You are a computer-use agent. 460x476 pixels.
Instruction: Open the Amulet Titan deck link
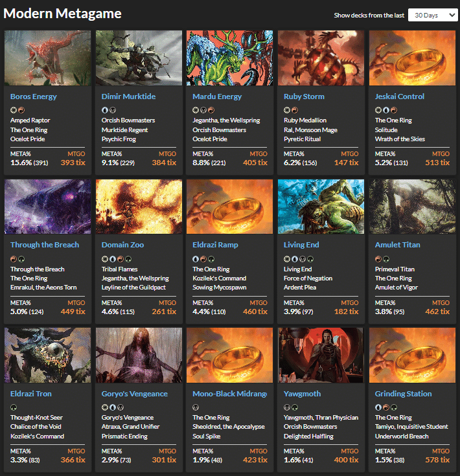tap(397, 245)
